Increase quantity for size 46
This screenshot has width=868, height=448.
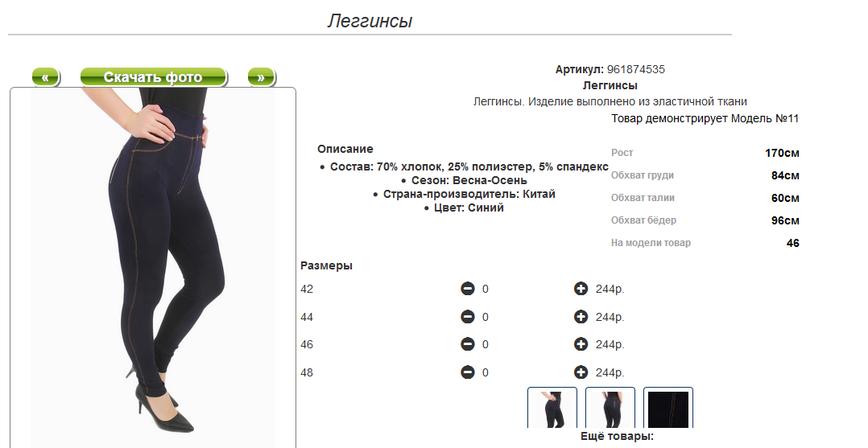point(581,344)
